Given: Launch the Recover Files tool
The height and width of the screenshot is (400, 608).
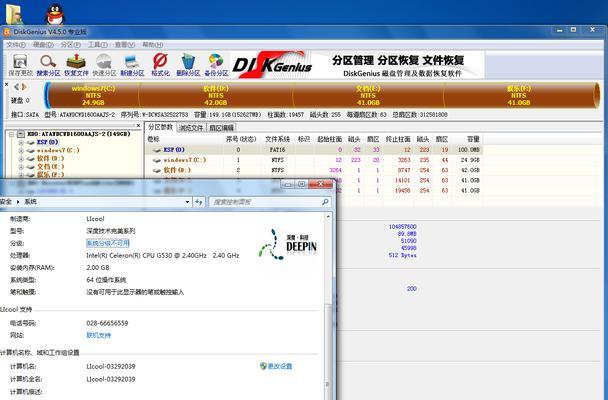Looking at the screenshot, I should click(76, 65).
